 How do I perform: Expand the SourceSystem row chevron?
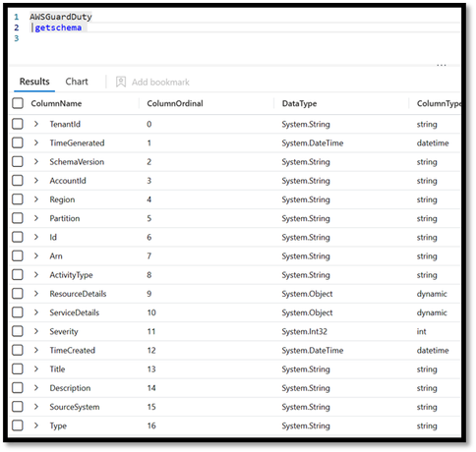36,407
